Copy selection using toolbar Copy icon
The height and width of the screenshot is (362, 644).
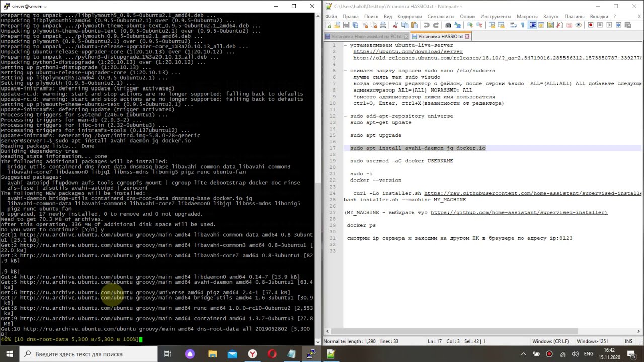click(405, 25)
